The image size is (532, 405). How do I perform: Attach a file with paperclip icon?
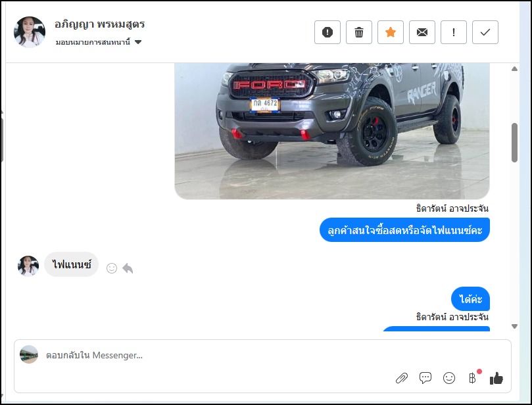point(402,378)
